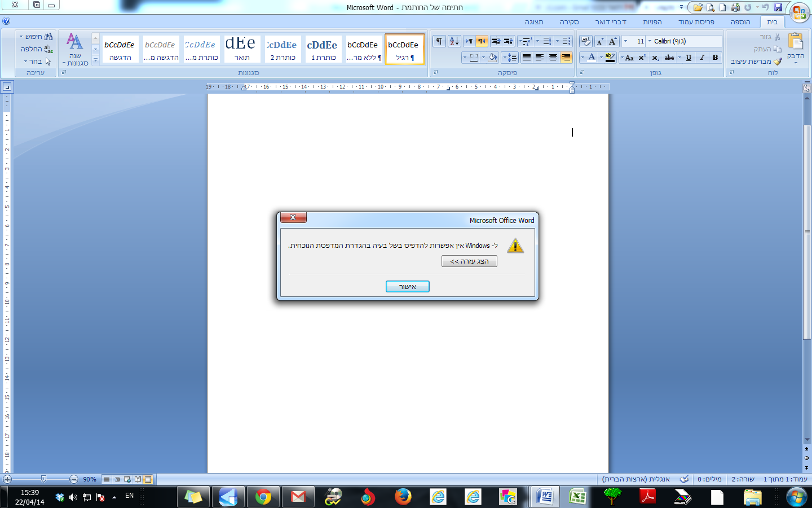Open Change Styles (שנה סגנונות) menu
Image resolution: width=812 pixels, height=508 pixels.
[75, 50]
